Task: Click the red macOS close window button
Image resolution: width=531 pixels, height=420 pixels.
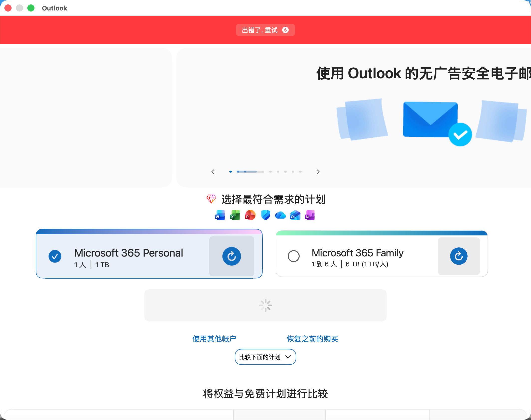Action: [8, 8]
